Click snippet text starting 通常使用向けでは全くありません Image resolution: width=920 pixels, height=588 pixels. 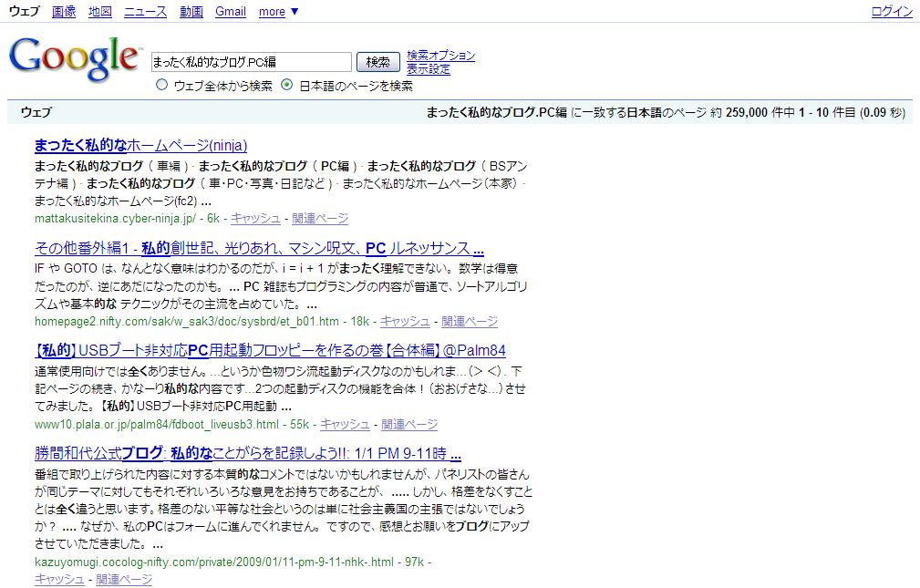(x=280, y=388)
